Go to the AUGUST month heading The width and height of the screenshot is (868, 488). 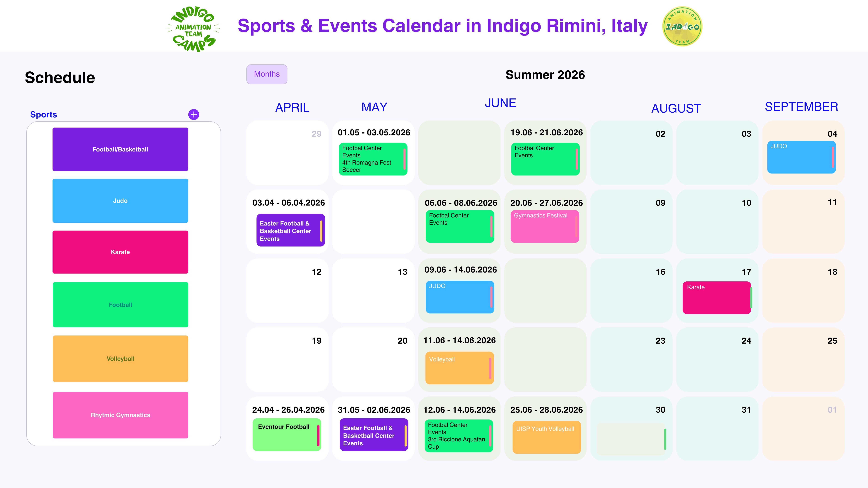click(676, 108)
